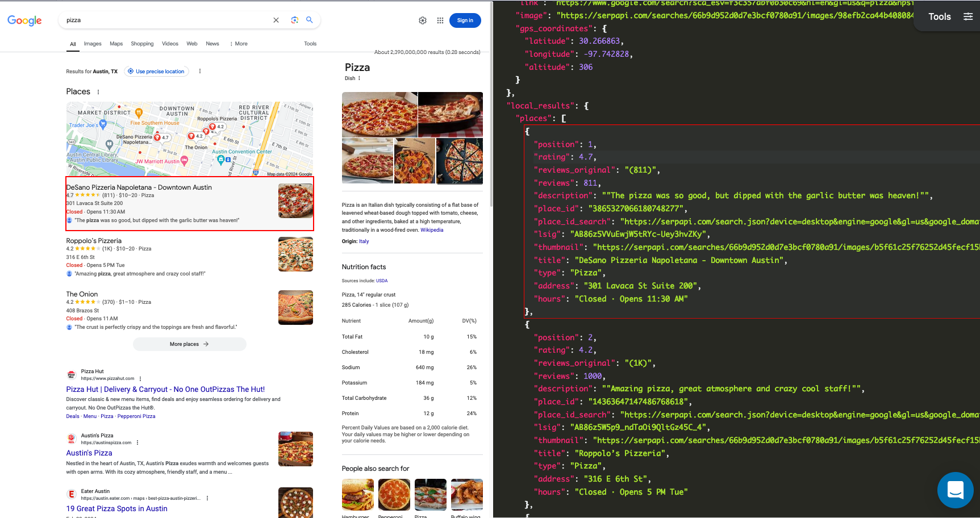Image resolution: width=980 pixels, height=518 pixels.
Task: Click the Google logo
Action: click(x=24, y=20)
